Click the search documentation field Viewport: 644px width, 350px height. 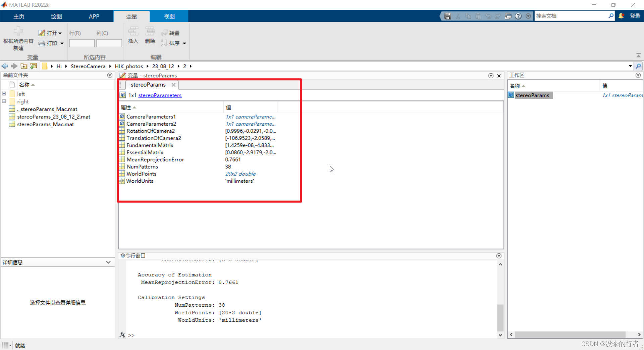pyautogui.click(x=571, y=16)
